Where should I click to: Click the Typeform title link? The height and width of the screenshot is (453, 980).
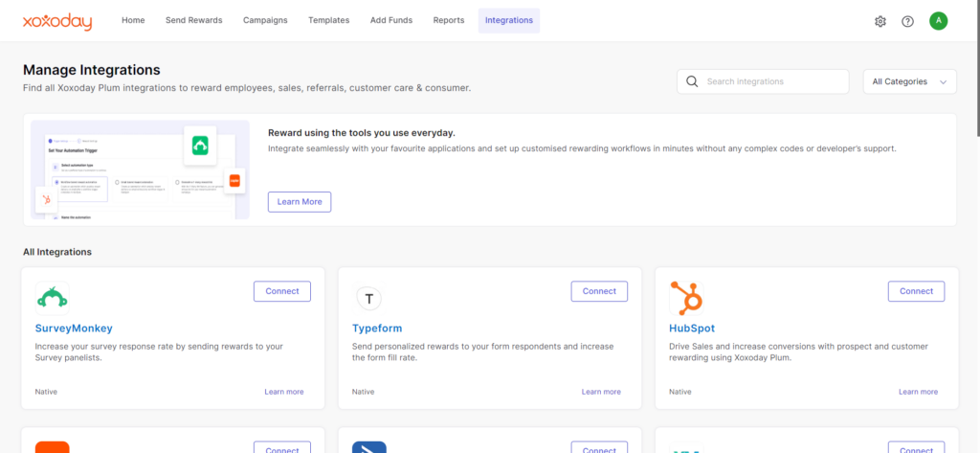point(377,328)
